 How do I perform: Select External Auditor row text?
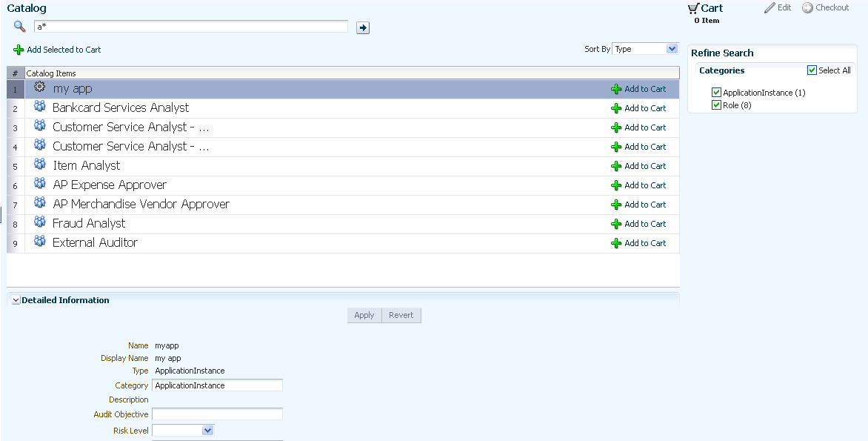point(96,242)
